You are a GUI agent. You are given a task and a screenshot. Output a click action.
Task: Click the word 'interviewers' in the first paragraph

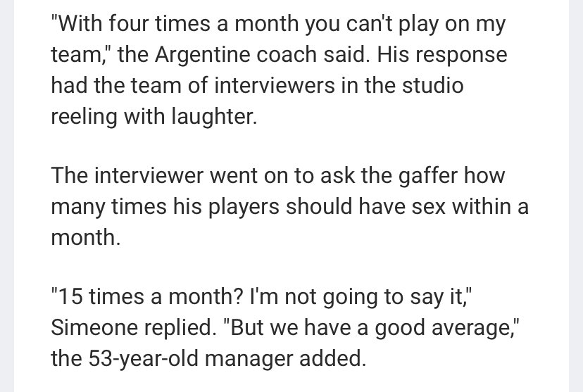(275, 85)
